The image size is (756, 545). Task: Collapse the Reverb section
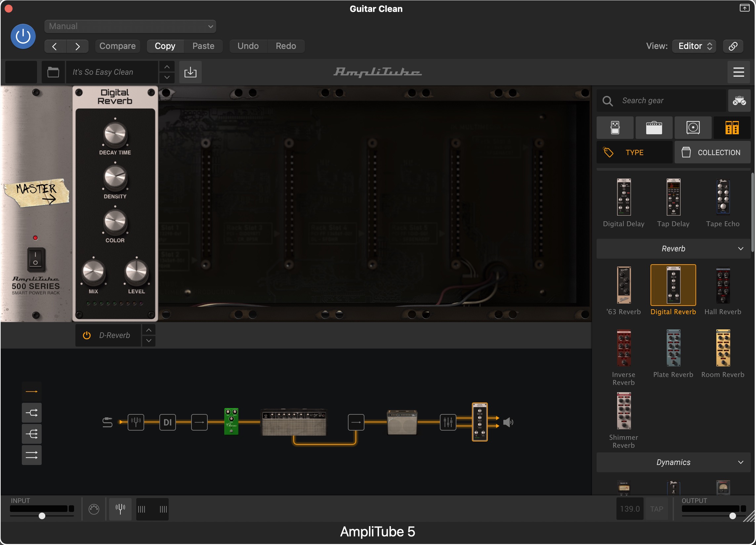point(673,249)
